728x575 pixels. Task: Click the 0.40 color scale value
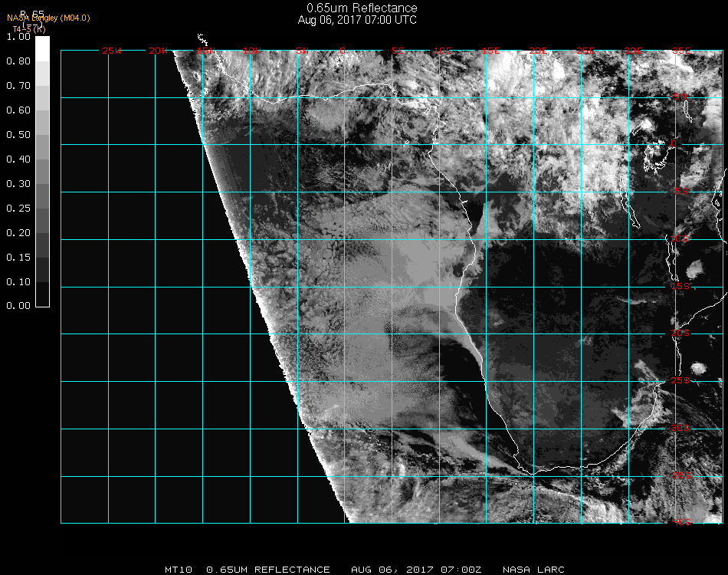pyautogui.click(x=18, y=159)
